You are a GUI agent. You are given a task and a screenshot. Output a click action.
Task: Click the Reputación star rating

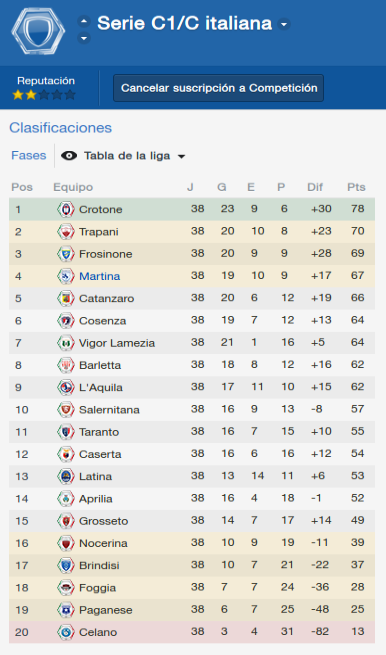pyautogui.click(x=44, y=95)
